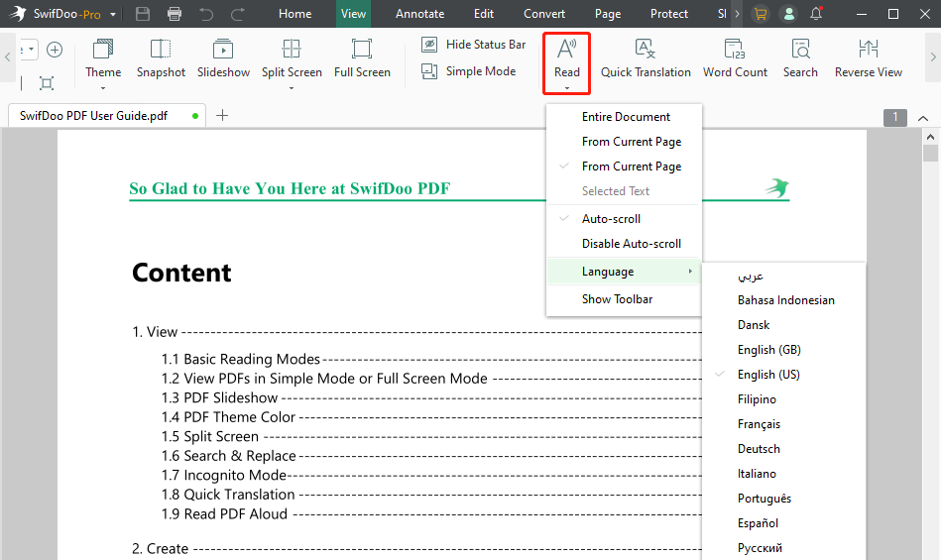The width and height of the screenshot is (941, 560).
Task: Add a new document tab
Action: point(222,115)
